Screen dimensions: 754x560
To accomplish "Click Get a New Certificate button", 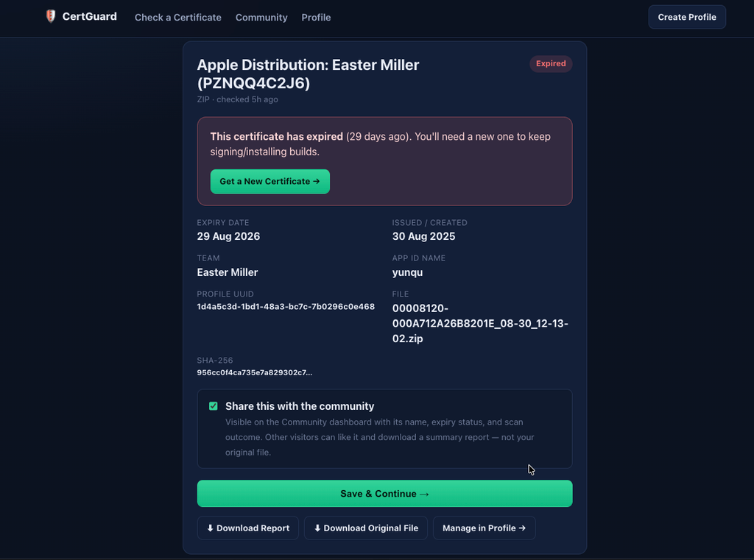I will click(x=269, y=181).
